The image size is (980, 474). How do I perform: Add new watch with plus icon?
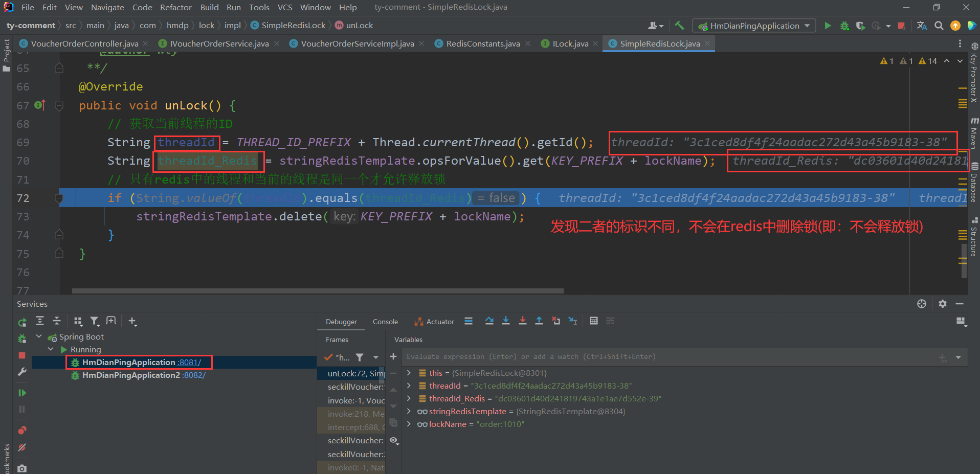(393, 356)
